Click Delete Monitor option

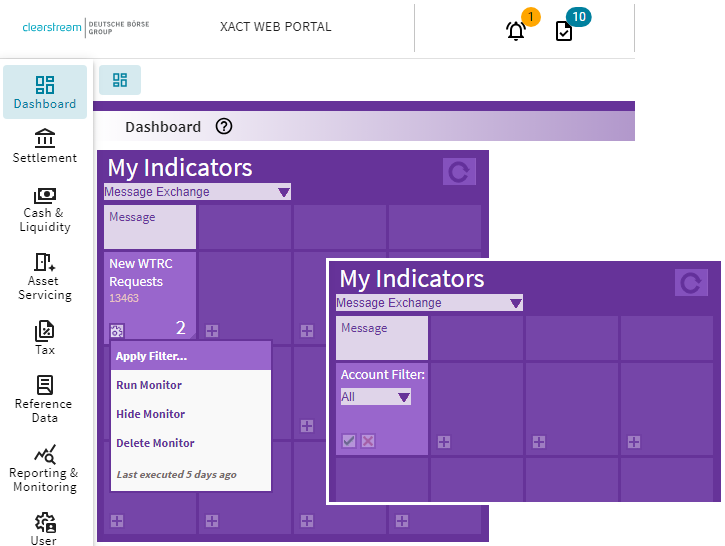click(155, 443)
